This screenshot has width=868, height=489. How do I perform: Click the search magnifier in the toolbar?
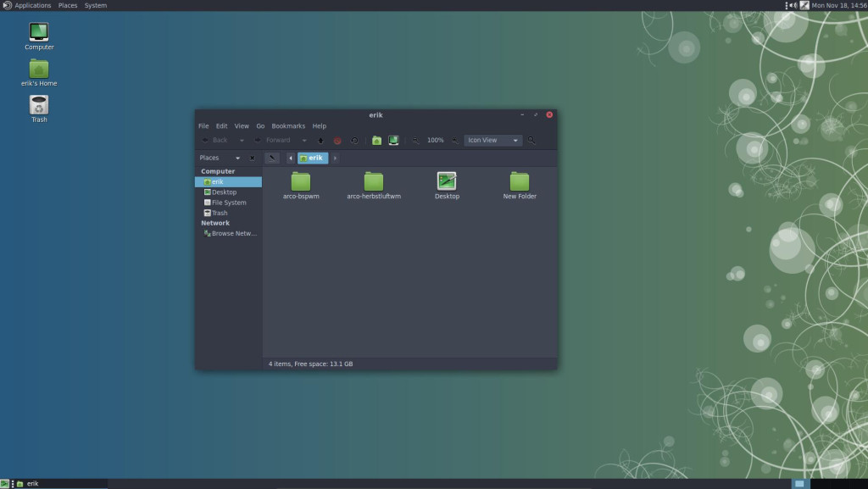(x=531, y=141)
